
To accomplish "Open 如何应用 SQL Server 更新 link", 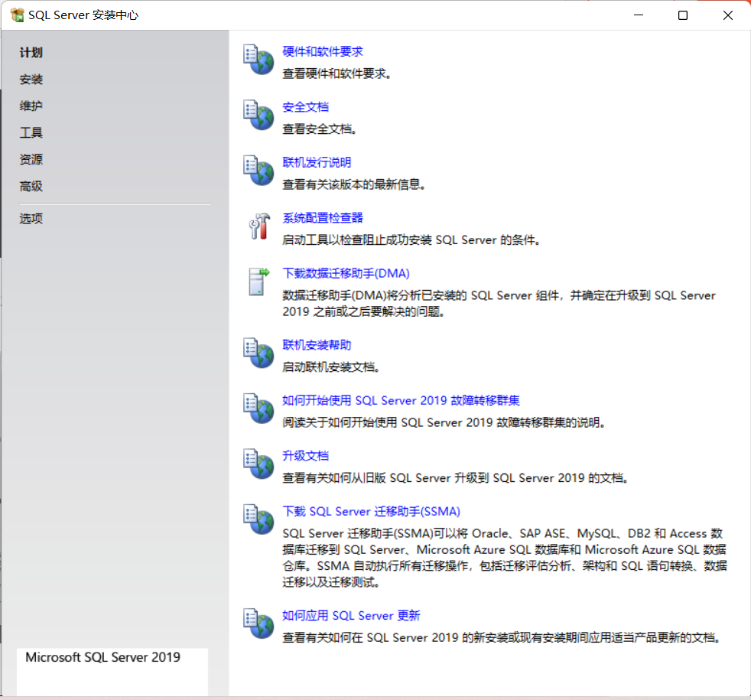I will click(351, 616).
